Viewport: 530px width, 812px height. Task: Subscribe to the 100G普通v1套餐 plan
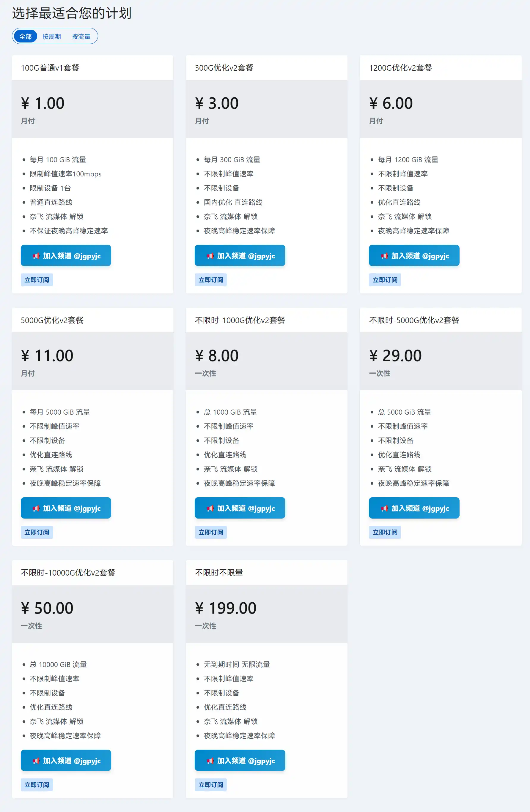click(x=37, y=280)
